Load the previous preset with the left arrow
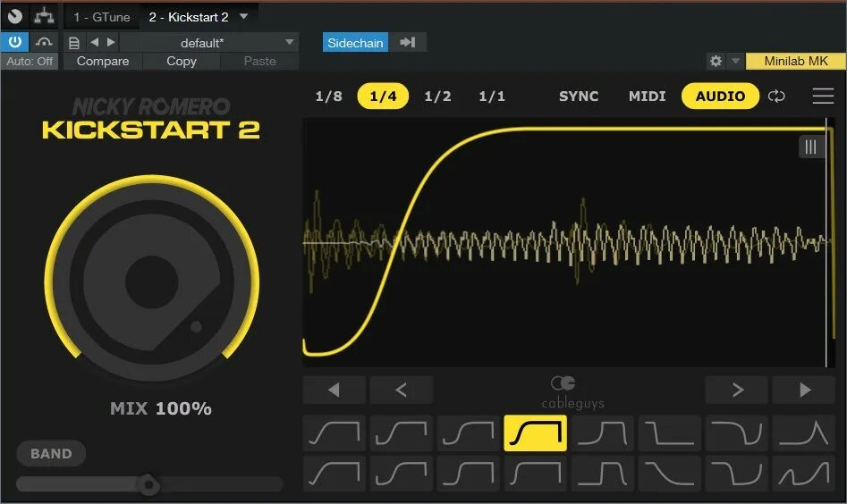 (x=95, y=42)
